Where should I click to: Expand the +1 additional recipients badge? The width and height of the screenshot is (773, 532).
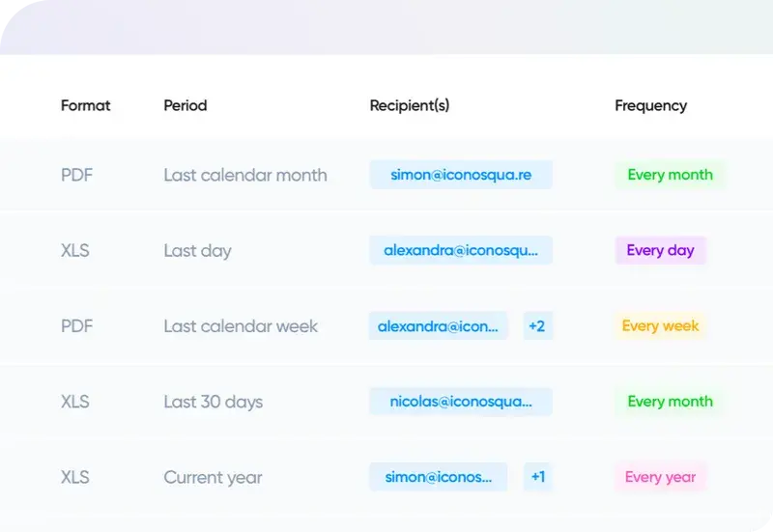537,477
